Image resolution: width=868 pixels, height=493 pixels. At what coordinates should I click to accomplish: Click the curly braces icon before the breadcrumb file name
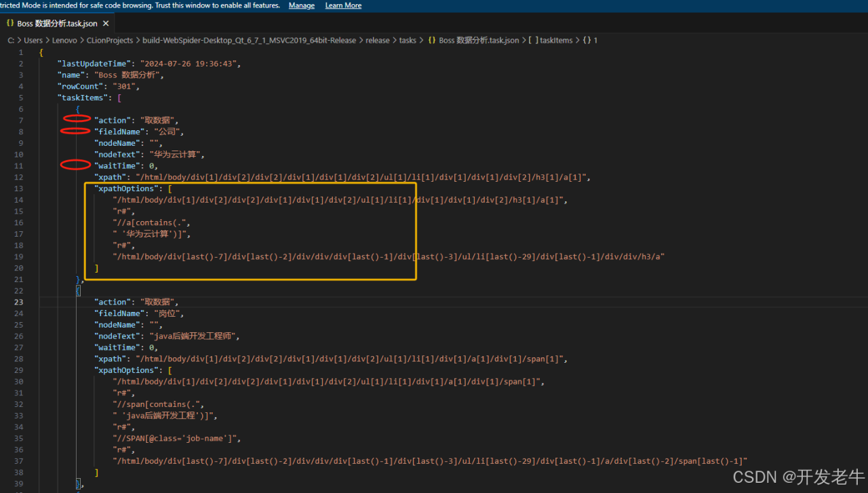[x=431, y=41]
